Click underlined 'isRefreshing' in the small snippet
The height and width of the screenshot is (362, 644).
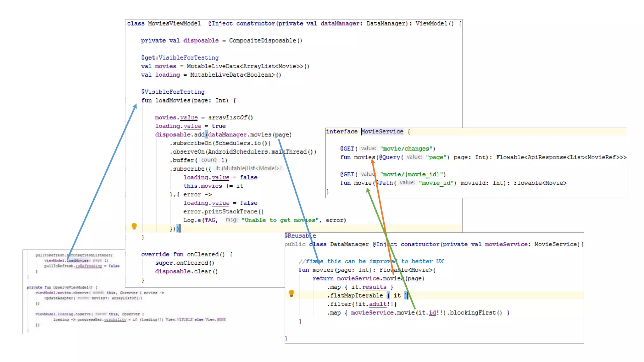pos(89,266)
